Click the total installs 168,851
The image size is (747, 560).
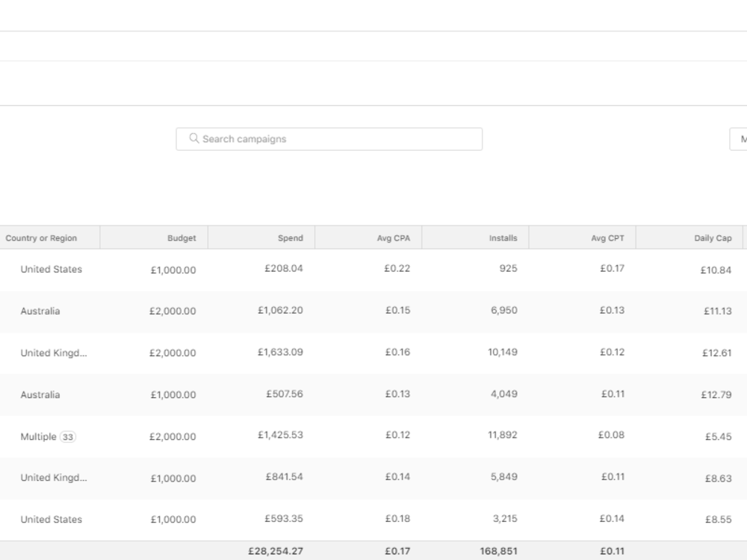[498, 552]
